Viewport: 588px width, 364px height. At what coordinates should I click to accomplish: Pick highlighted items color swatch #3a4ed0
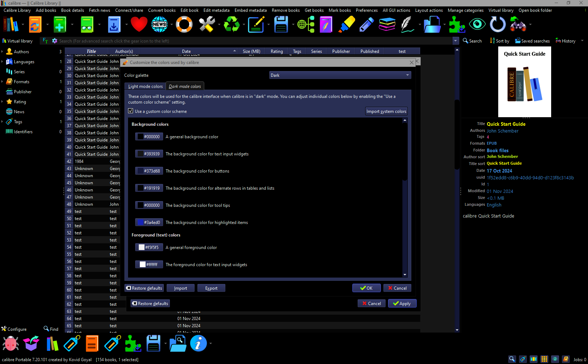click(149, 222)
